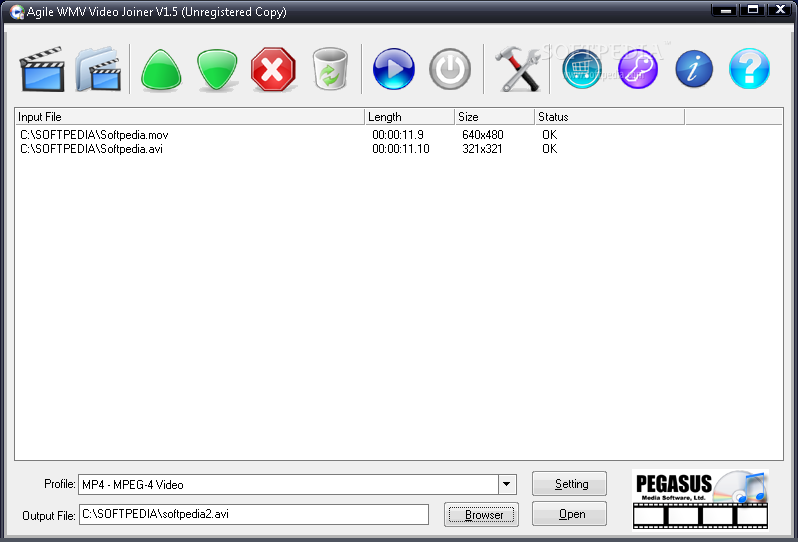Click the purple key register icon

(x=638, y=69)
